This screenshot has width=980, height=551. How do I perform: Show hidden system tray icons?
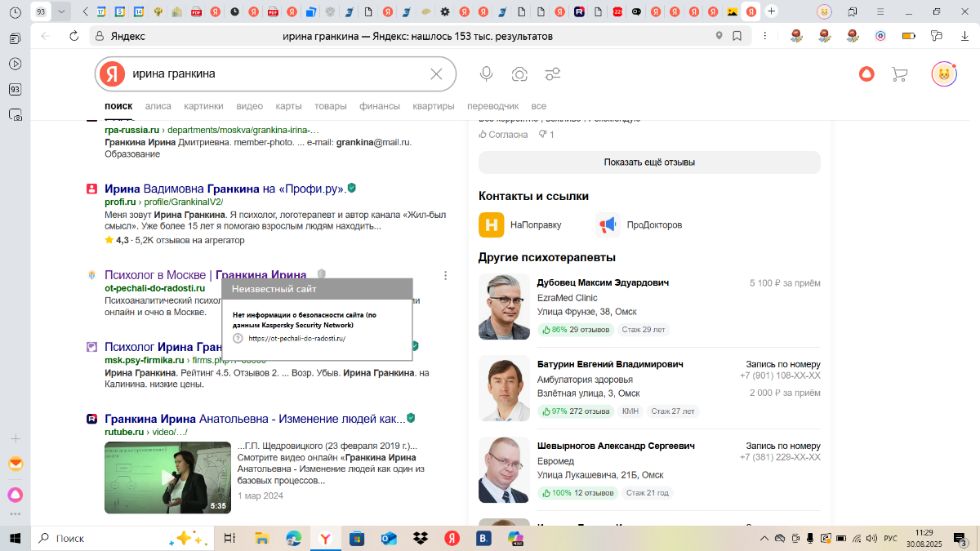(x=764, y=538)
